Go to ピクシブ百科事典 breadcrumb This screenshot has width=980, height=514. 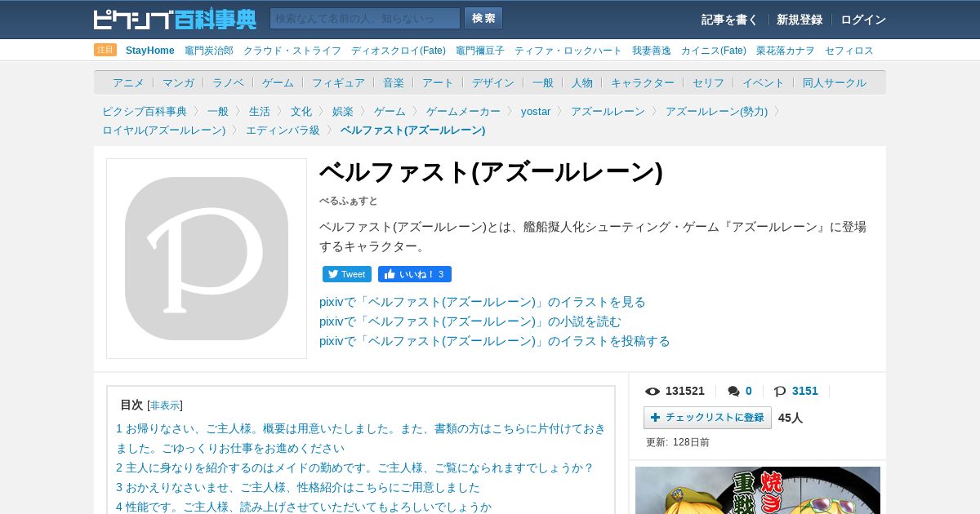click(x=145, y=111)
